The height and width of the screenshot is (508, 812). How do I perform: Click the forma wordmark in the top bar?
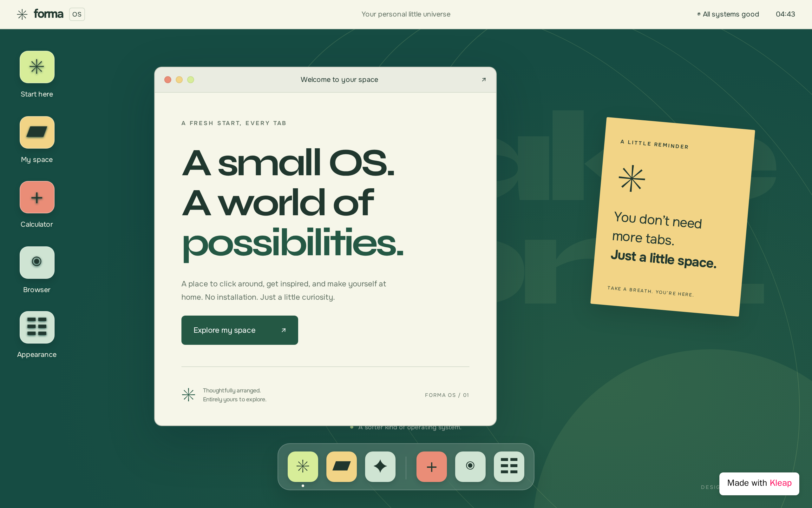48,14
